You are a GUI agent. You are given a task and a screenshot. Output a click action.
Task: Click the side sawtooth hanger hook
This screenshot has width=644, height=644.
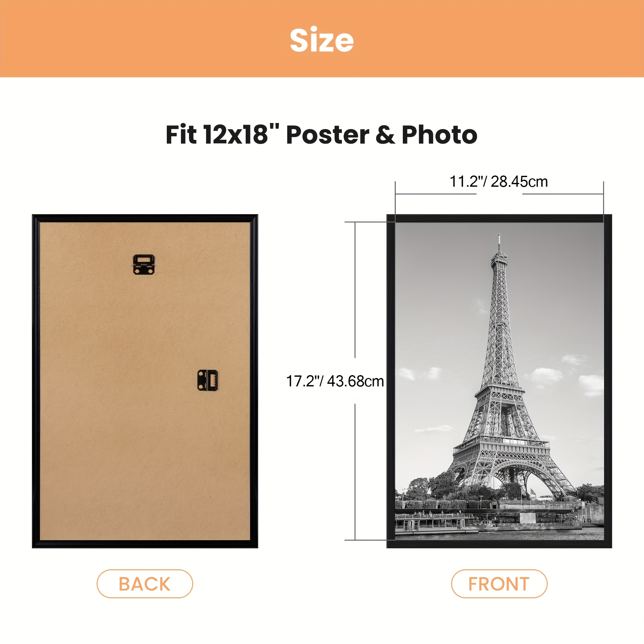[208, 380]
